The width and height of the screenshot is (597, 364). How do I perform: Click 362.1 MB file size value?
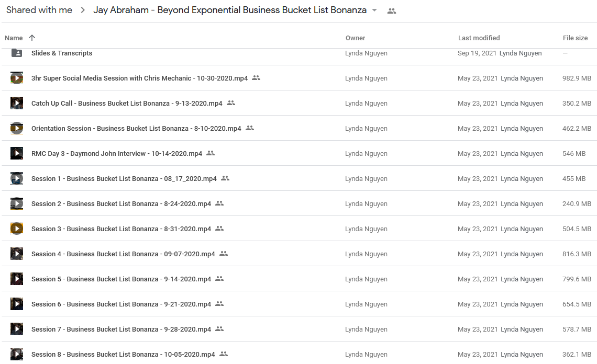(x=577, y=355)
